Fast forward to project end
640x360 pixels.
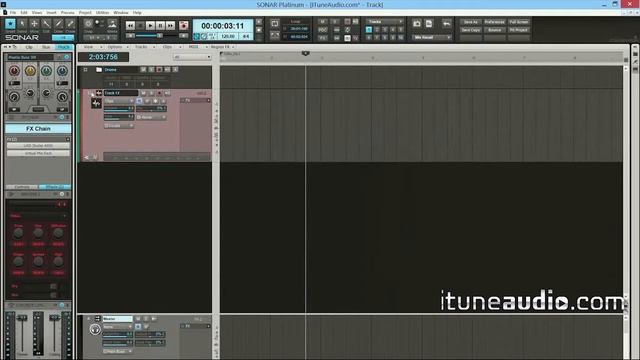[170, 26]
